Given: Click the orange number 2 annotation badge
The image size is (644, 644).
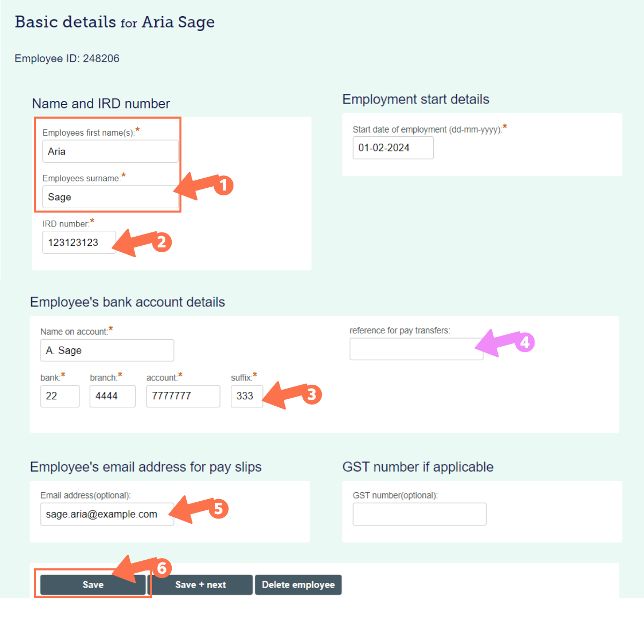Looking at the screenshot, I should tap(162, 243).
